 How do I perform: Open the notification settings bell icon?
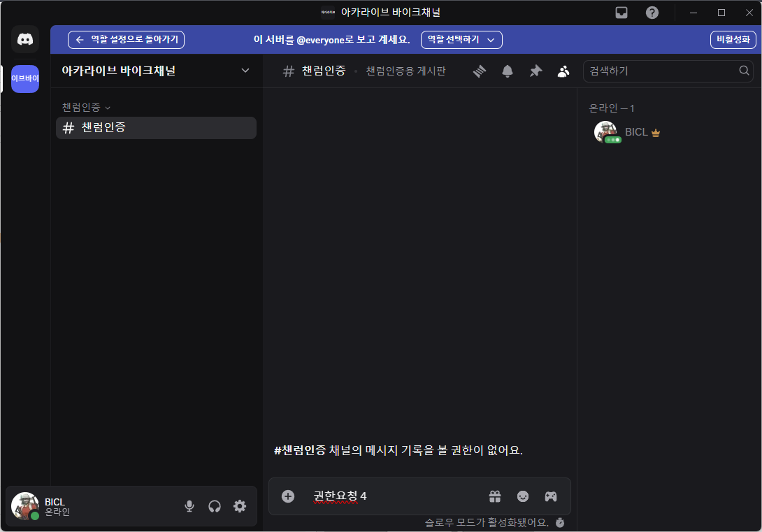click(508, 71)
